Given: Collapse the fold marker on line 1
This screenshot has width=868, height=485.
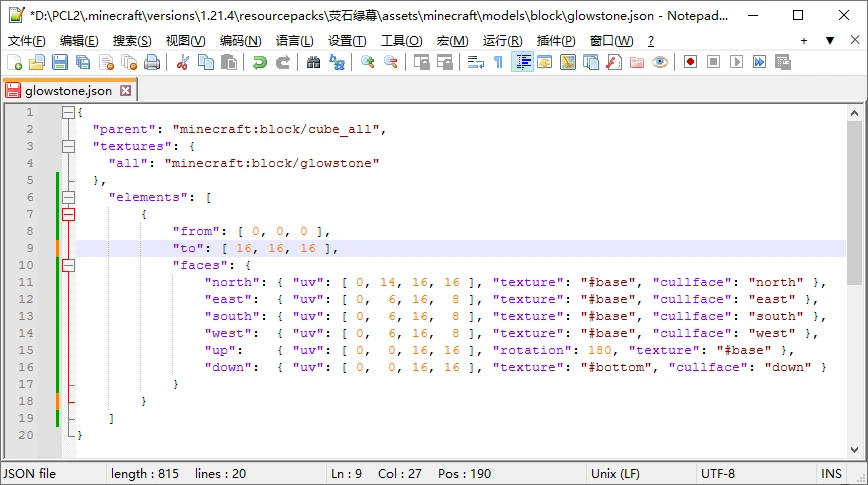Looking at the screenshot, I should click(x=68, y=112).
